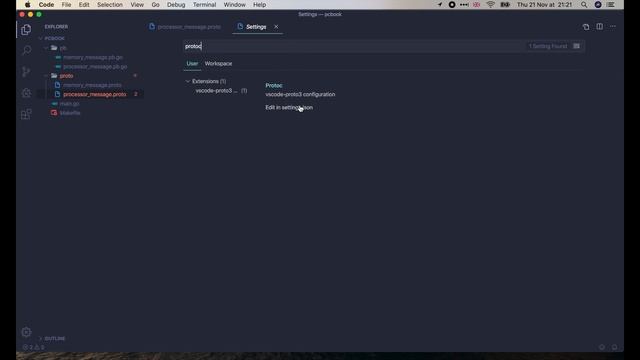Click the EXPLORER panel title
This screenshot has height=360, width=640.
(x=56, y=27)
